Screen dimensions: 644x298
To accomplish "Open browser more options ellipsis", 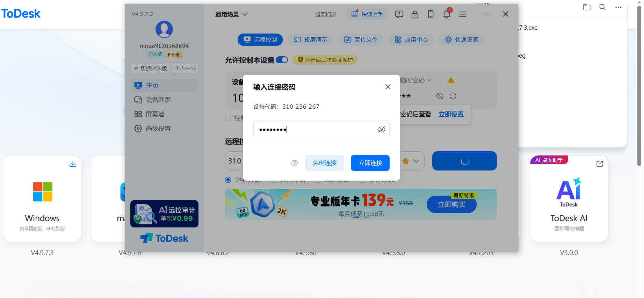I will (x=618, y=7).
